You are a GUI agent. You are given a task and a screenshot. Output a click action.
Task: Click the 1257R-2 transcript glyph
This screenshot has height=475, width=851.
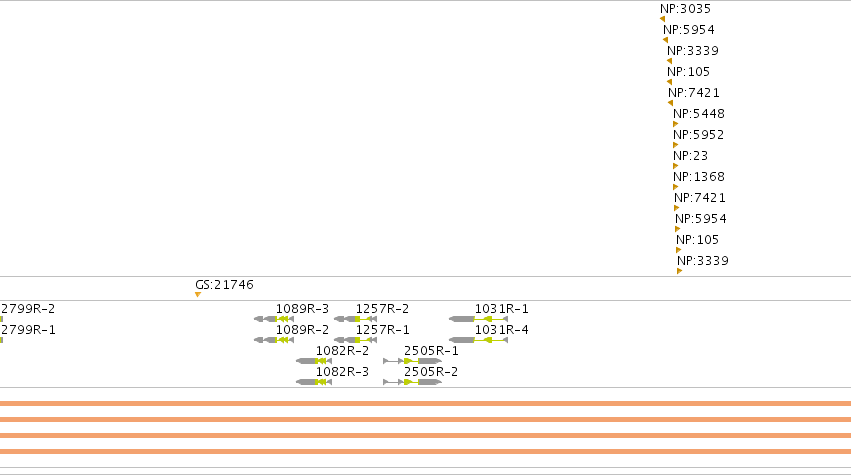pyautogui.click(x=355, y=319)
